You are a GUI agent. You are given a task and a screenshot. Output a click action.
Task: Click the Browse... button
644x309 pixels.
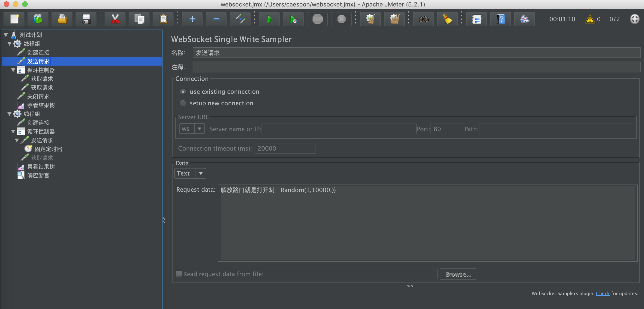pyautogui.click(x=458, y=274)
